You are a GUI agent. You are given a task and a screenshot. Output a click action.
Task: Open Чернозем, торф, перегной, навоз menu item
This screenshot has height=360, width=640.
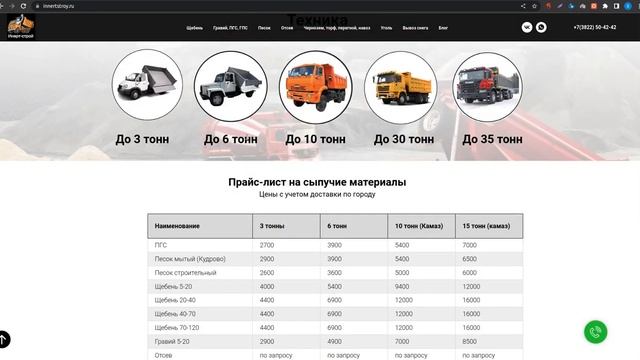tap(337, 28)
